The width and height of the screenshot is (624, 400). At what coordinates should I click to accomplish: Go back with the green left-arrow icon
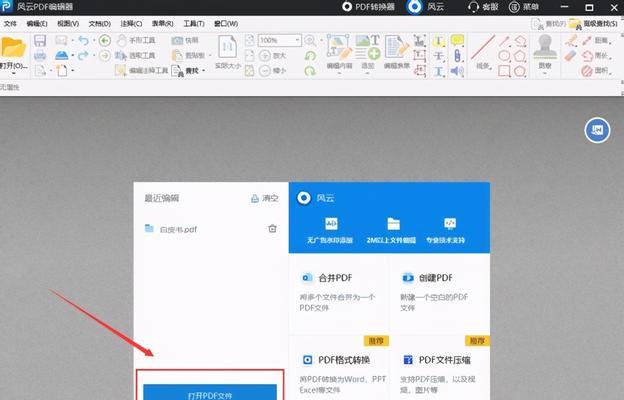(105, 40)
